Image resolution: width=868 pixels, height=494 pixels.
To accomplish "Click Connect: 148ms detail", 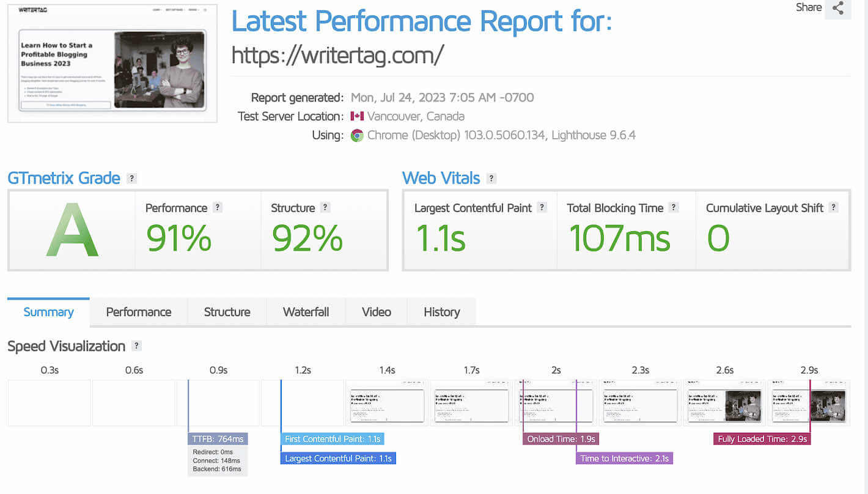I will click(x=216, y=460).
